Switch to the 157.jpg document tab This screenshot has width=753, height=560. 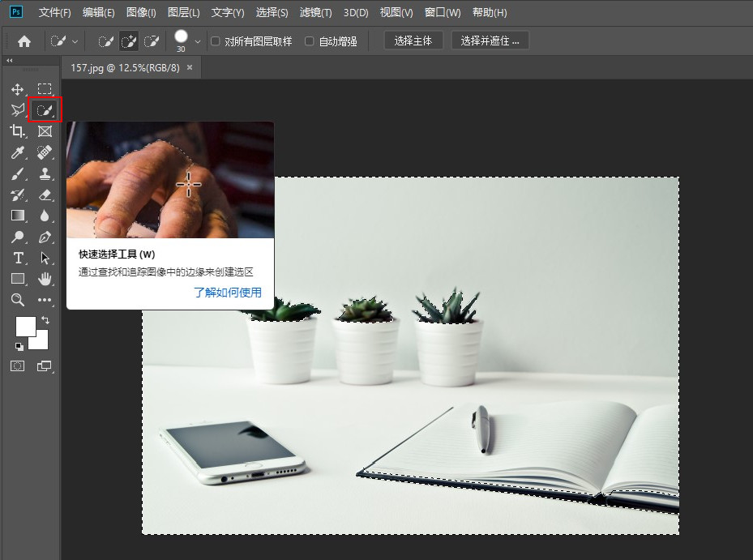pos(125,68)
